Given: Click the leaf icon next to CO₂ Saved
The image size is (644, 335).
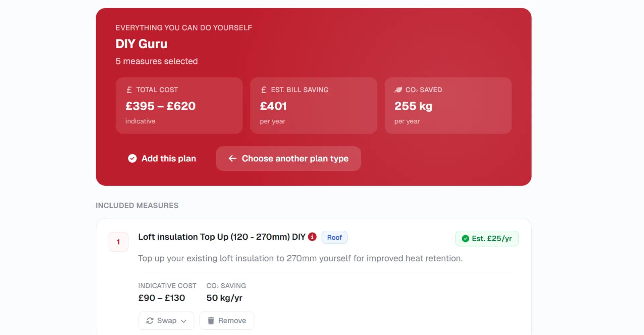Looking at the screenshot, I should [x=398, y=90].
